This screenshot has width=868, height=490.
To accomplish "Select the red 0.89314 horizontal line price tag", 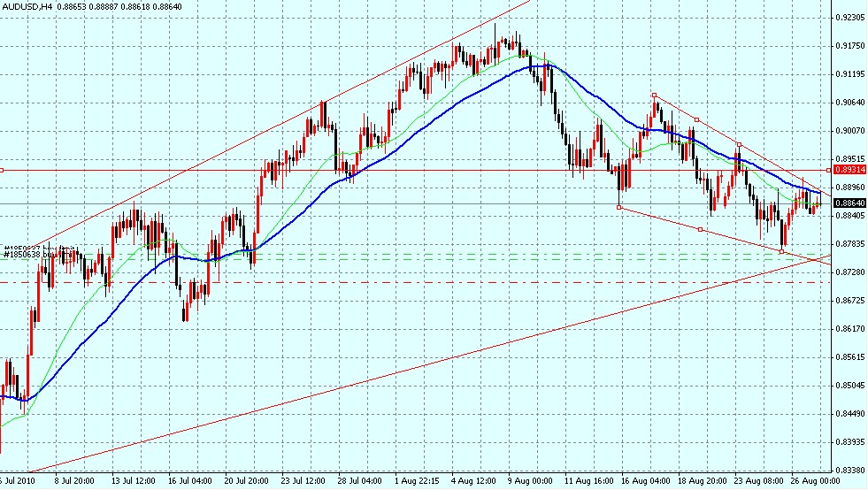I will [849, 170].
